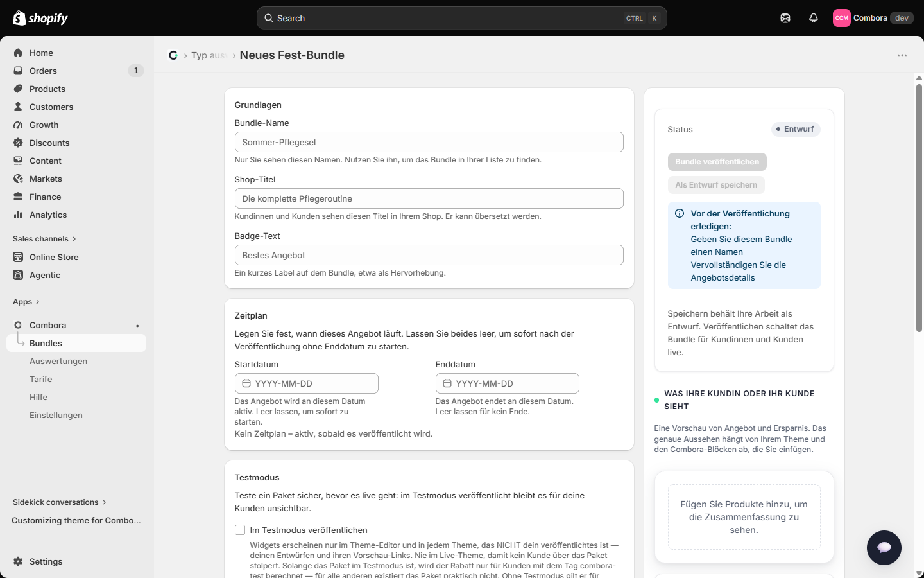Click Typ aus breadcrumb link
This screenshot has height=578, width=924.
point(209,55)
